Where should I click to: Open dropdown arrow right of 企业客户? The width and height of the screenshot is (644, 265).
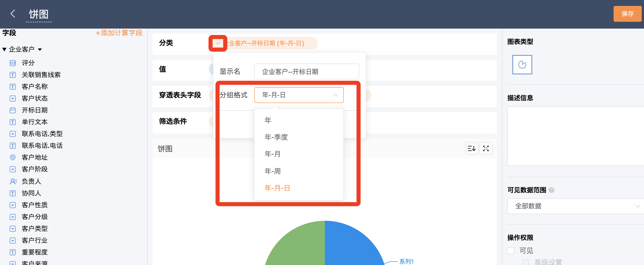[40, 49]
